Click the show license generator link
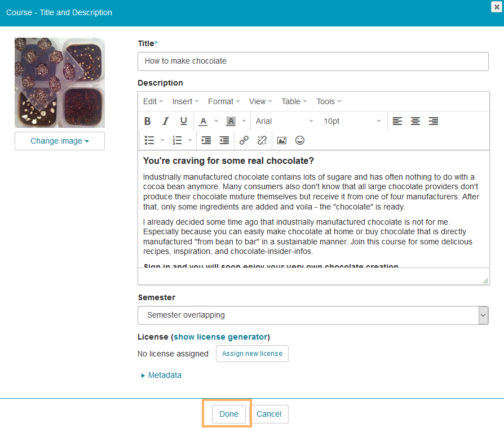Screen dimensions: 504x428 point(220,337)
